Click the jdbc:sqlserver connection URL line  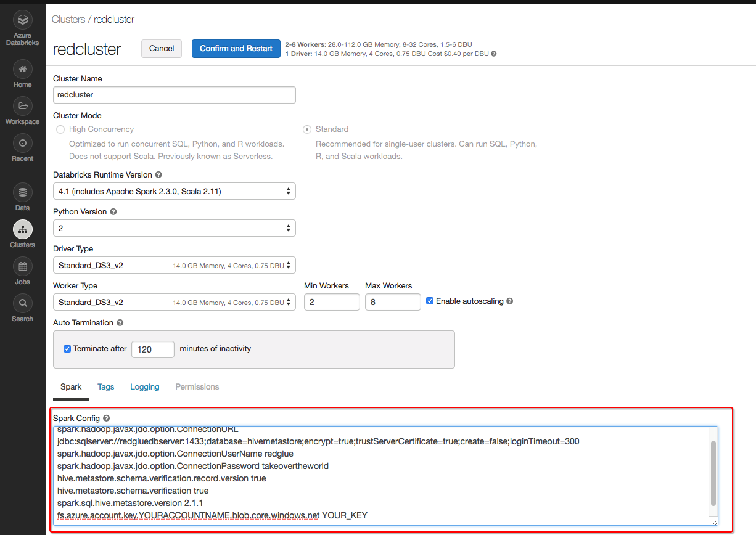(318, 441)
